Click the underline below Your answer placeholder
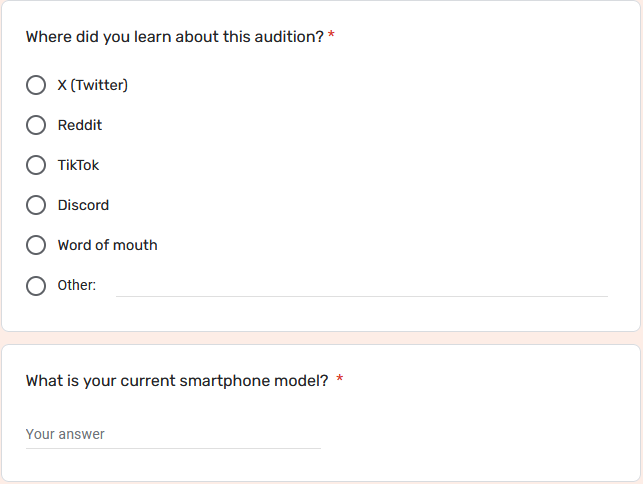 [173, 448]
